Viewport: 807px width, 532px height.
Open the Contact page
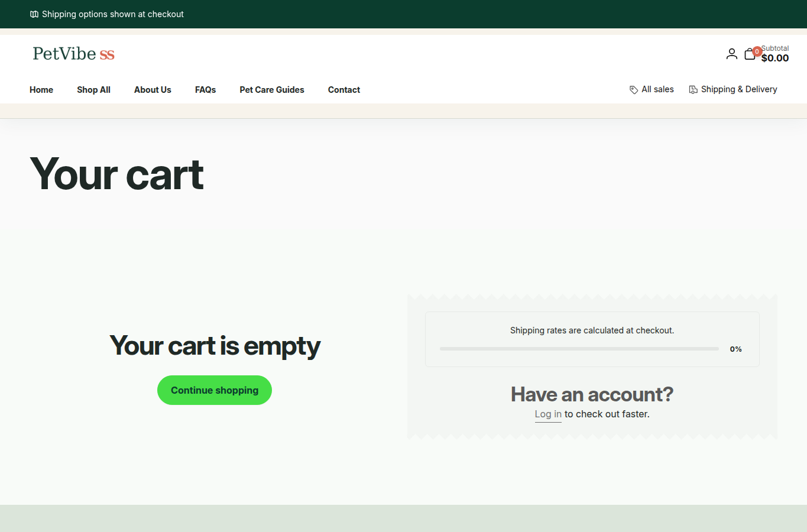pyautogui.click(x=344, y=90)
